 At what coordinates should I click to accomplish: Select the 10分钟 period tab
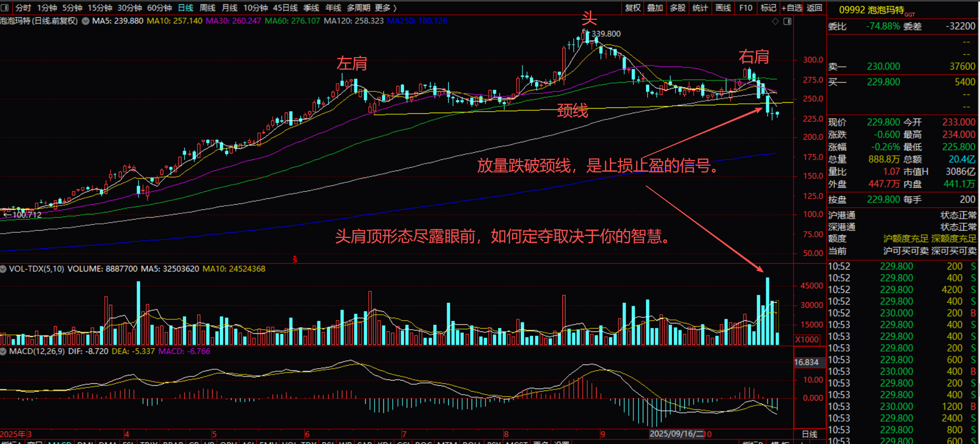pos(255,8)
